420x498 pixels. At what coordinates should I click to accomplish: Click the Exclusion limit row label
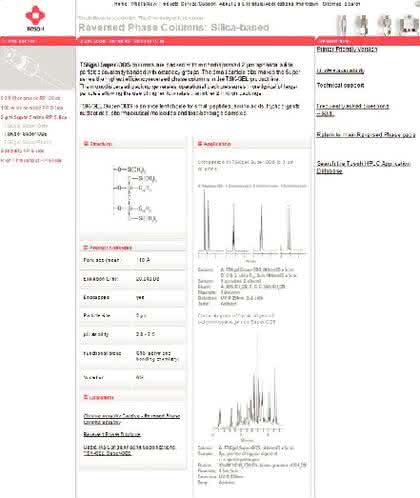[100, 279]
